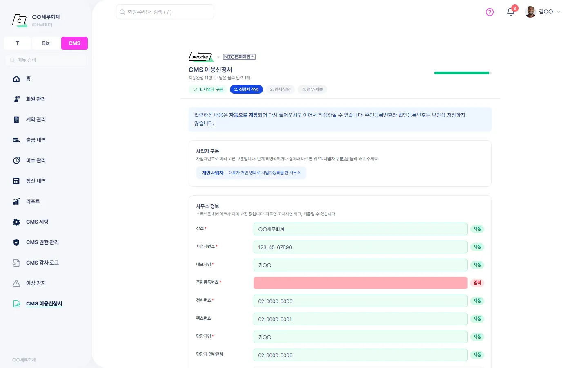Click the 상호 field containing OO세무회계

(x=360, y=229)
